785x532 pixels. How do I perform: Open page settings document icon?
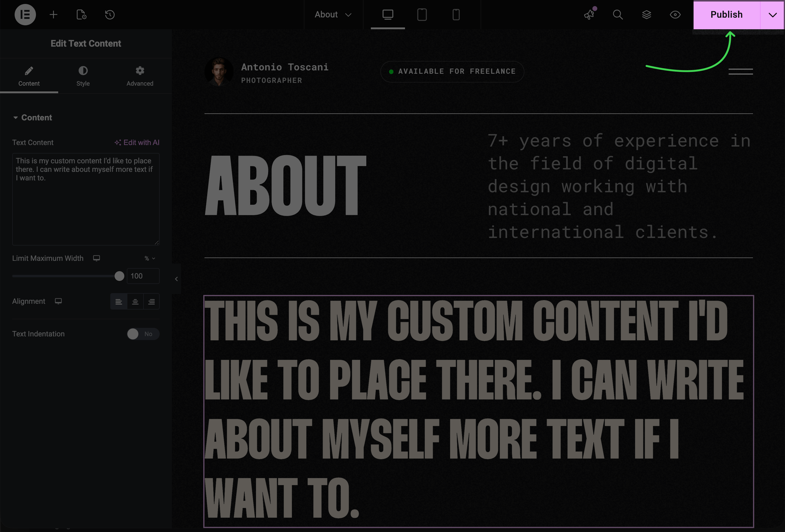[x=81, y=15]
